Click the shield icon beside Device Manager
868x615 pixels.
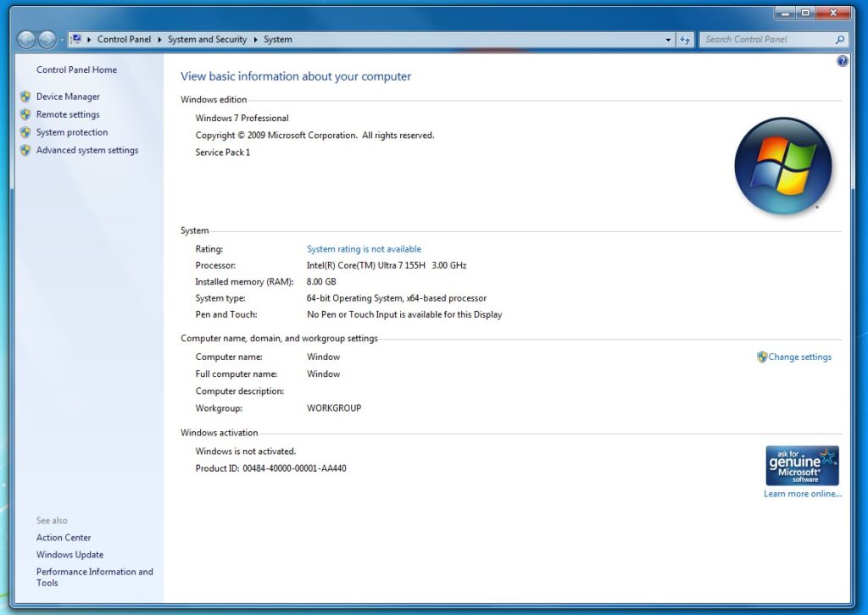[25, 97]
